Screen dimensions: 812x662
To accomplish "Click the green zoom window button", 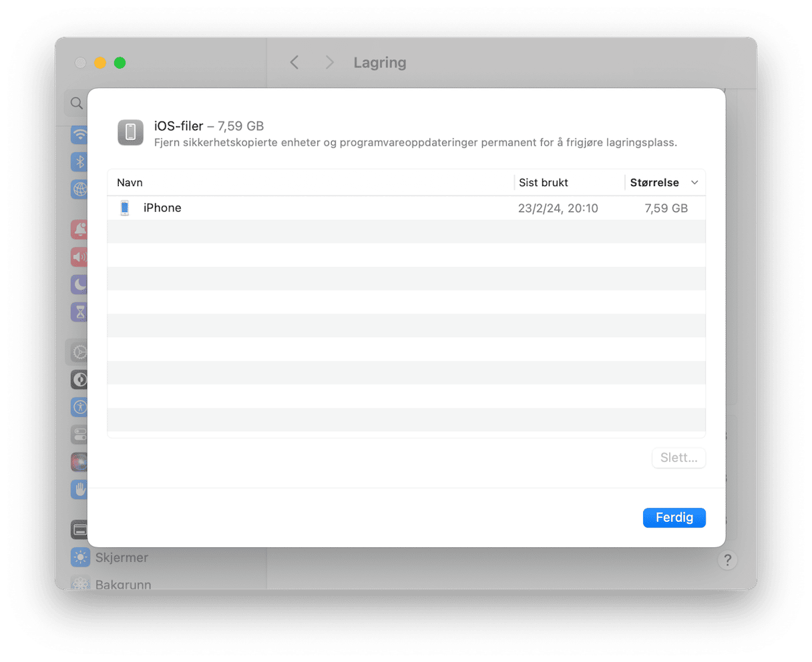I will (x=120, y=63).
